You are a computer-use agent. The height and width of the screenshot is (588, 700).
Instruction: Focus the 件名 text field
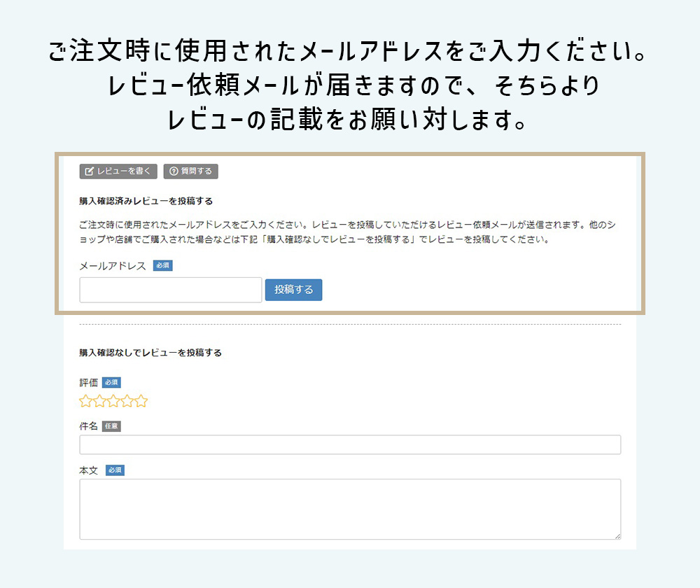pos(350,445)
